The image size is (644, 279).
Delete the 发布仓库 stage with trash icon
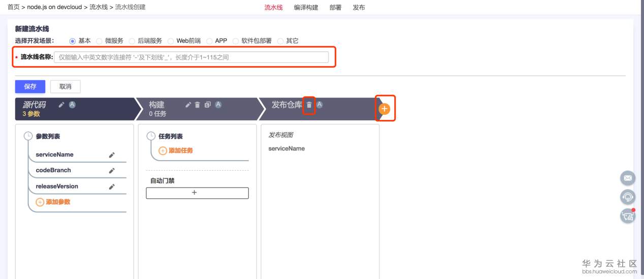[x=309, y=105]
